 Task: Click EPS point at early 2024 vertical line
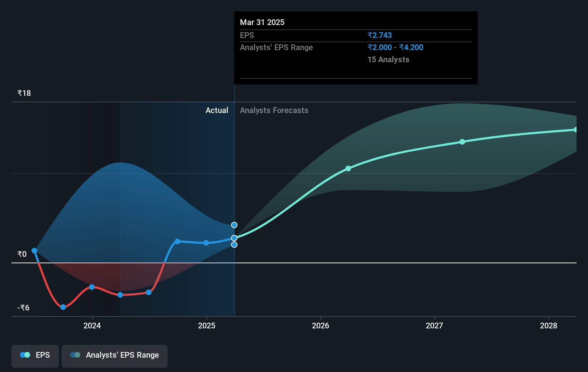(120, 295)
